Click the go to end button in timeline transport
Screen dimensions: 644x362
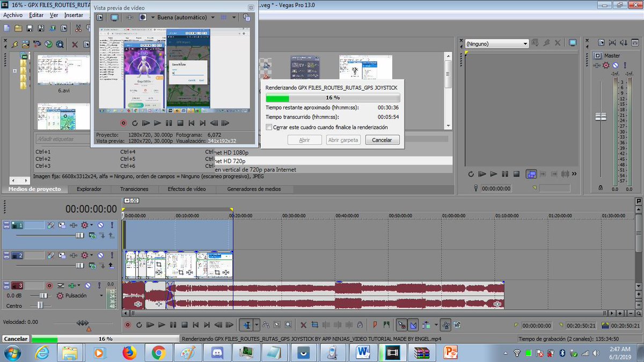coord(207,324)
